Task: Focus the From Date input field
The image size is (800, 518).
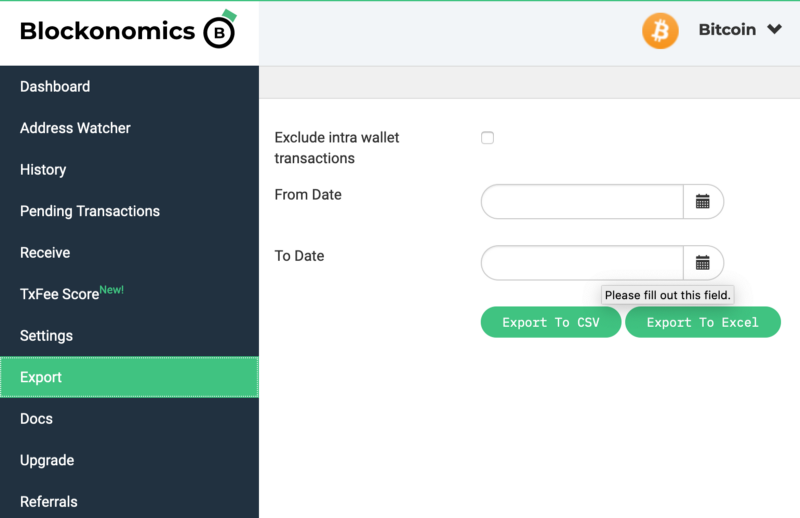Action: point(582,202)
